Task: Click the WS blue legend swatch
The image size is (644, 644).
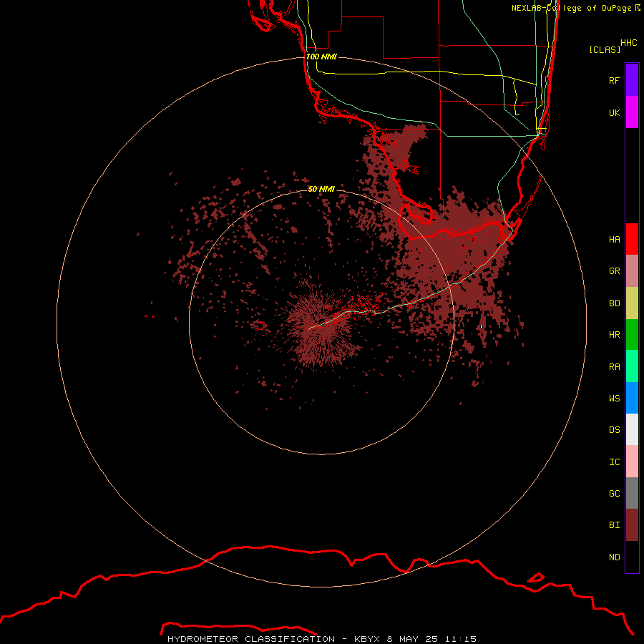Action: (x=632, y=398)
